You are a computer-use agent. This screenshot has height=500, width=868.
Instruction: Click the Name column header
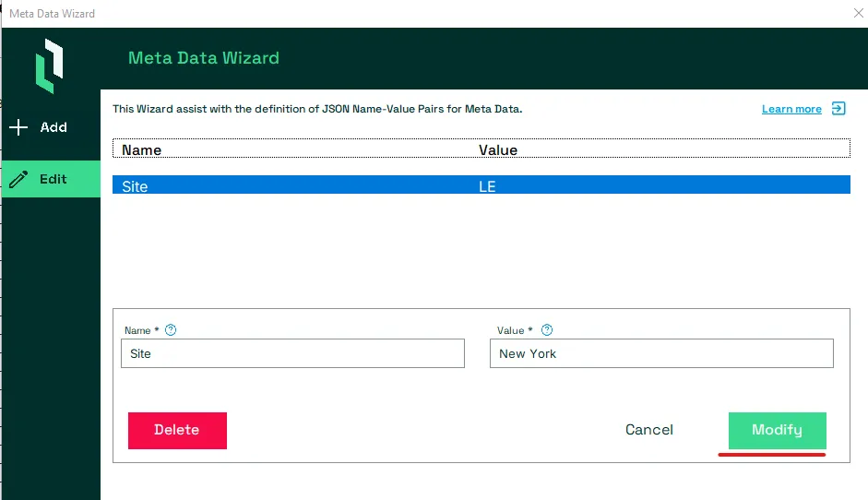pos(142,150)
